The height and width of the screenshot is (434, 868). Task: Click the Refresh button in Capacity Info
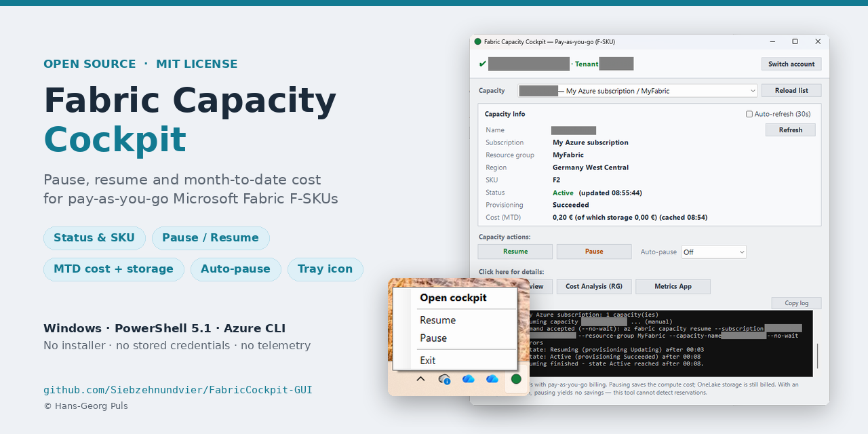(791, 130)
